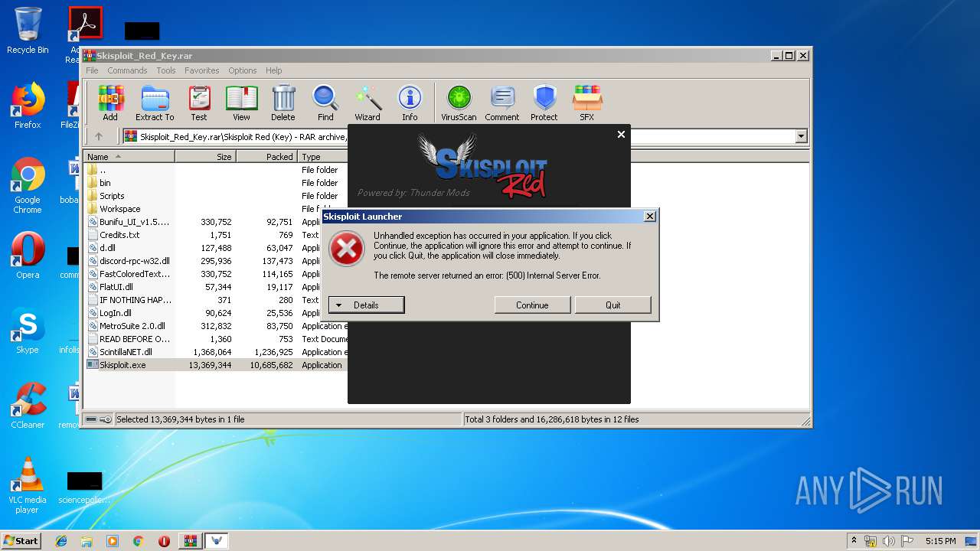Select the bin folder row

tap(216, 183)
